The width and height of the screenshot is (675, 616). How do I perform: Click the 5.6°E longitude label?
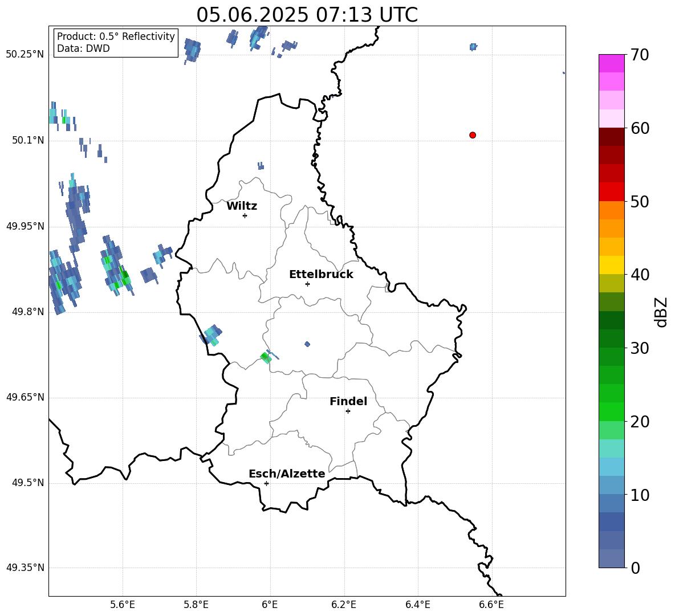click(x=123, y=605)
